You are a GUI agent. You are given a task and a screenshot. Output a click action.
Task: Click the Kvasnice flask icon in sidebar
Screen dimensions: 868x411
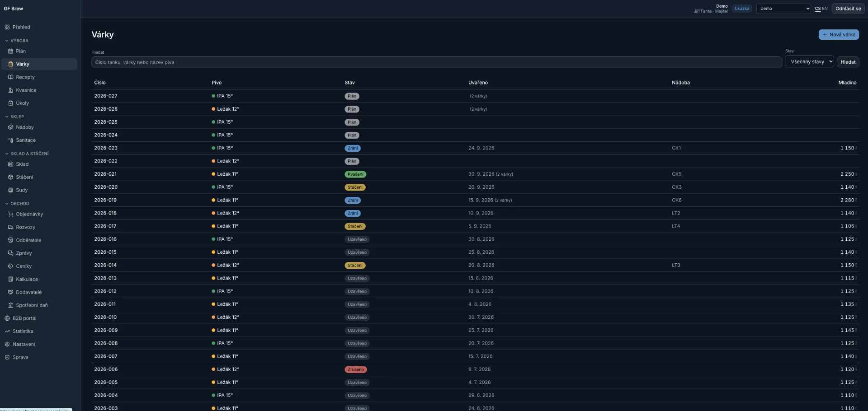10,90
